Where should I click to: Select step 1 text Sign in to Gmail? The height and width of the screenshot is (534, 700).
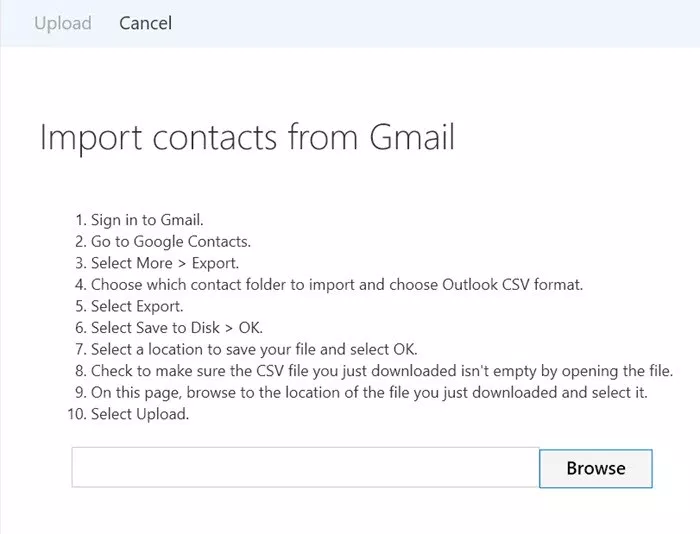147,220
